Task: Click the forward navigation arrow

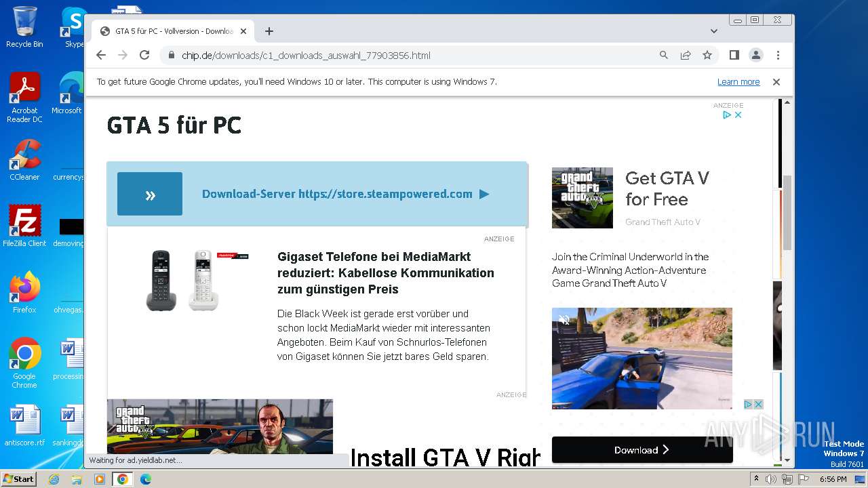Action: point(123,55)
